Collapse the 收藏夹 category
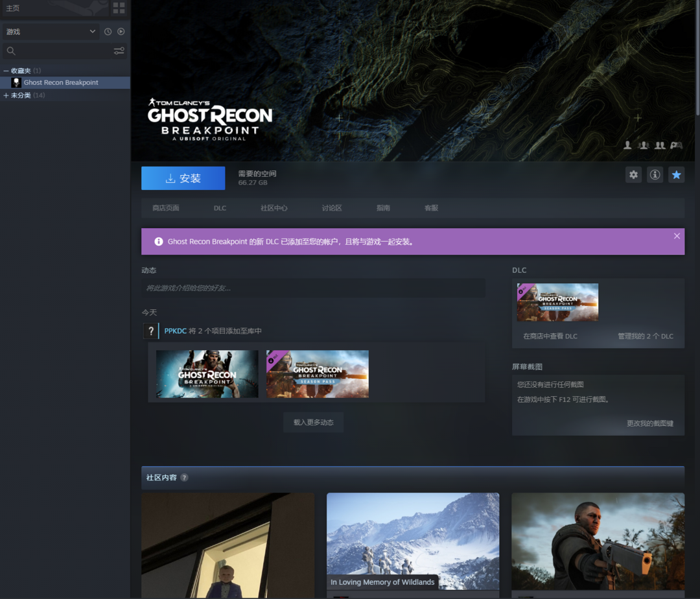This screenshot has width=700, height=599. point(6,71)
